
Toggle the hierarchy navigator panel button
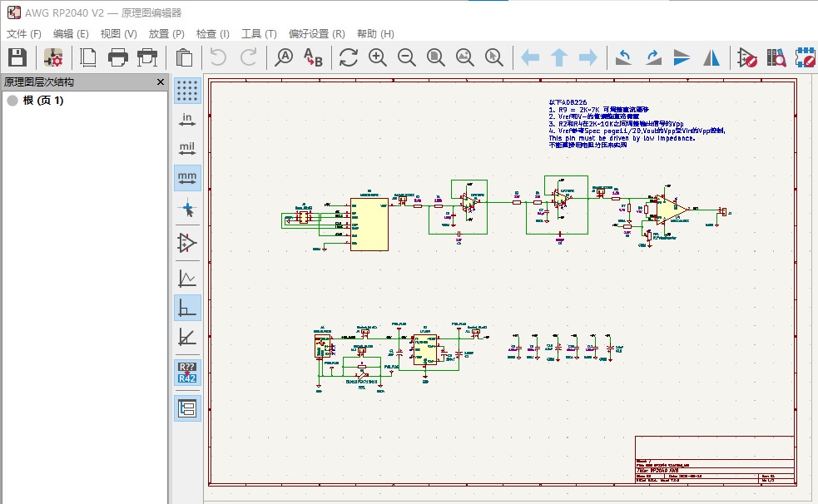[x=187, y=408]
